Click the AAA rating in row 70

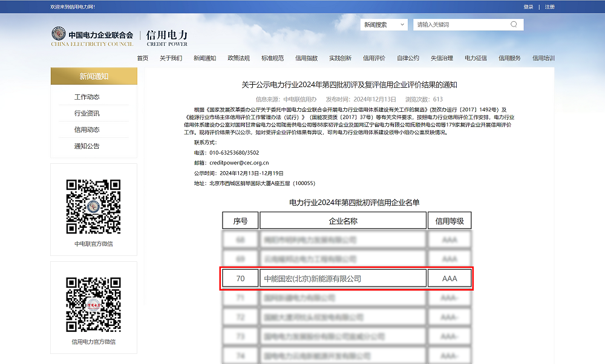[x=450, y=278]
